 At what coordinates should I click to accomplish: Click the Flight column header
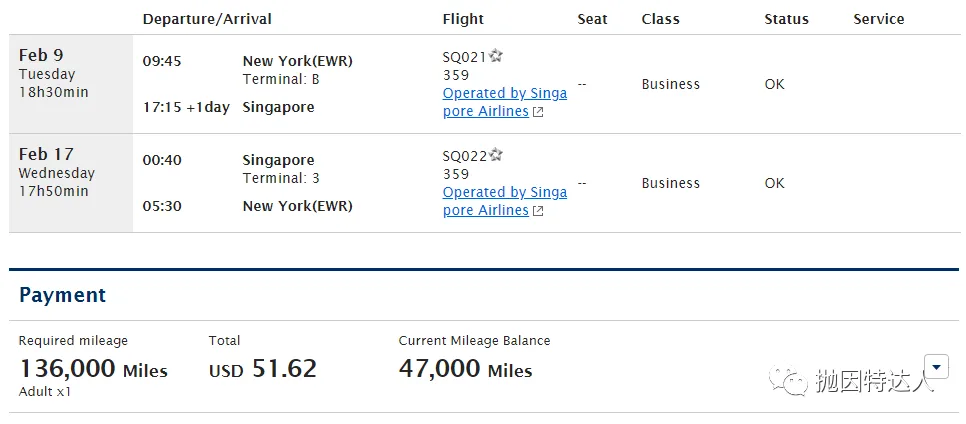(x=463, y=19)
